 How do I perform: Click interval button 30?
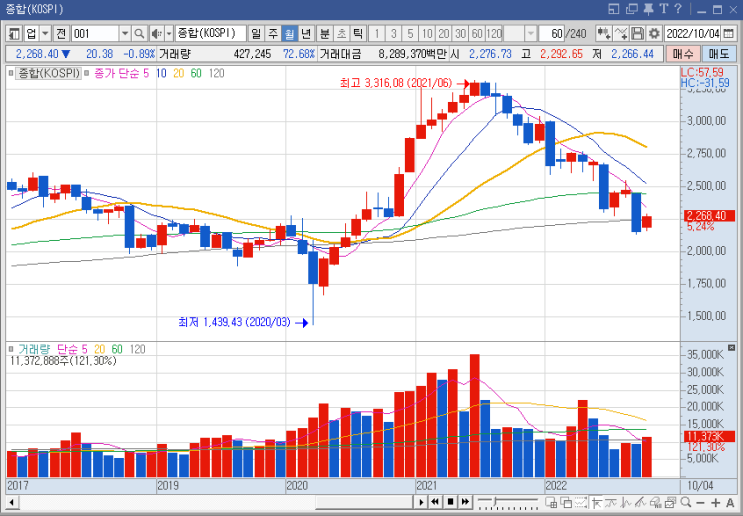pos(460,34)
